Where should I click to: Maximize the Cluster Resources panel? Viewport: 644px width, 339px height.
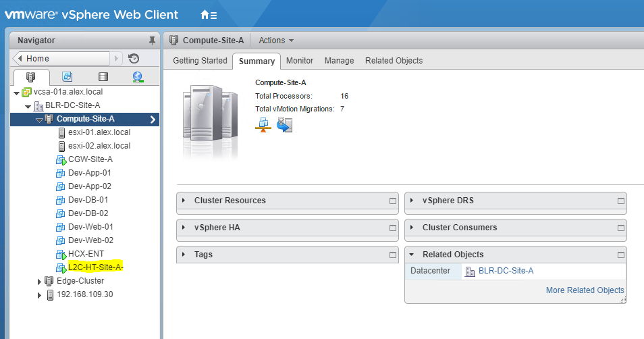click(x=392, y=201)
